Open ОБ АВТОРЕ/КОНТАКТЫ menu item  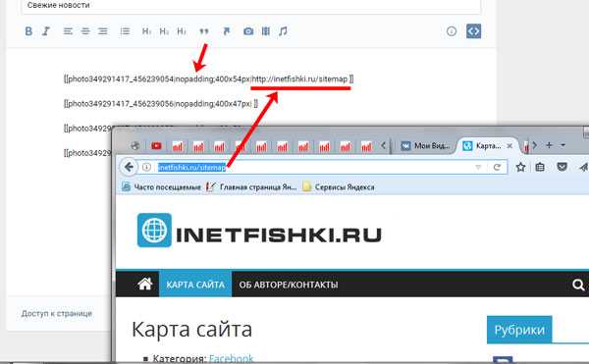289,285
